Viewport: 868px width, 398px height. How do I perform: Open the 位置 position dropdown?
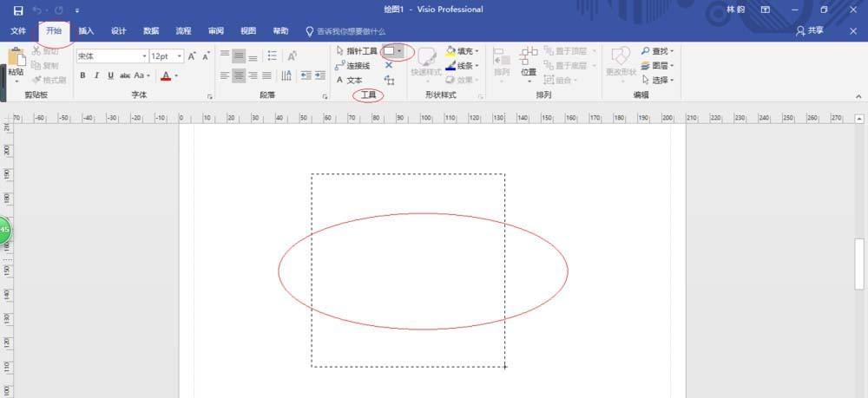529,65
